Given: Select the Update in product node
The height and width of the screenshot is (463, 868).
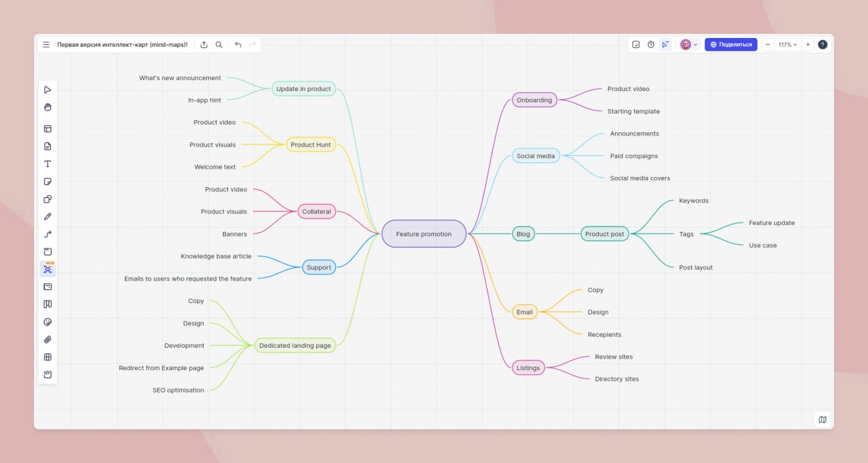Looking at the screenshot, I should 304,89.
